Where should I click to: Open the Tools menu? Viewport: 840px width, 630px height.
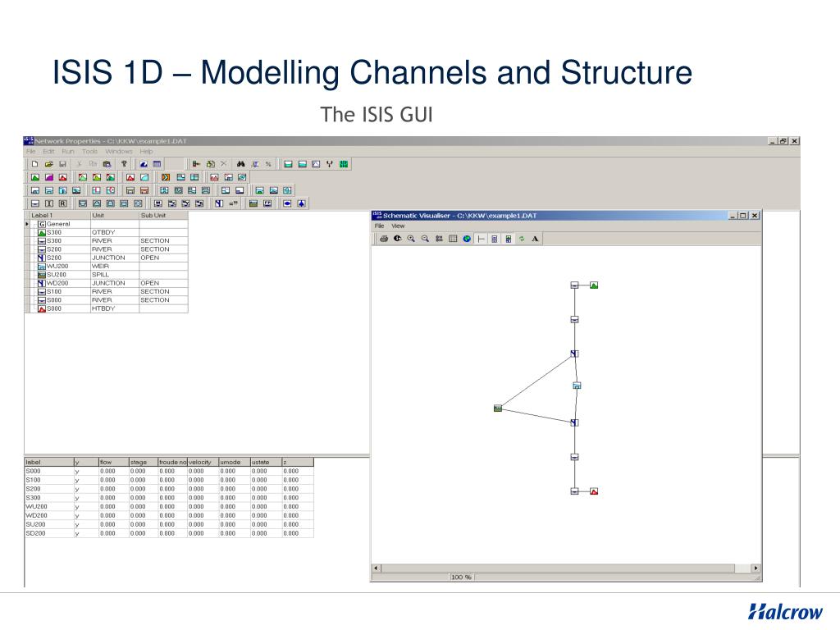90,152
